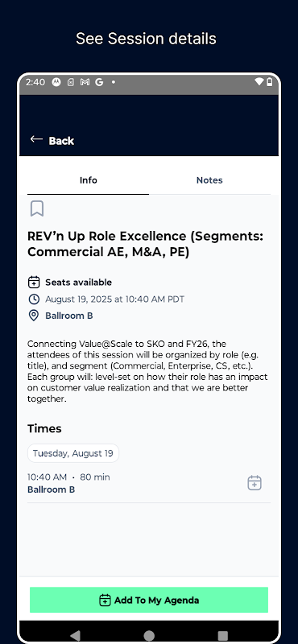Click the calendar icon beside Seats available

pyautogui.click(x=34, y=283)
